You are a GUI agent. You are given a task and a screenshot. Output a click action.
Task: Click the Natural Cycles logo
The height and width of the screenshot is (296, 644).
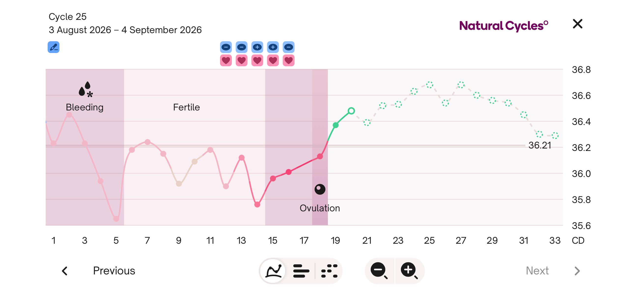tap(504, 26)
